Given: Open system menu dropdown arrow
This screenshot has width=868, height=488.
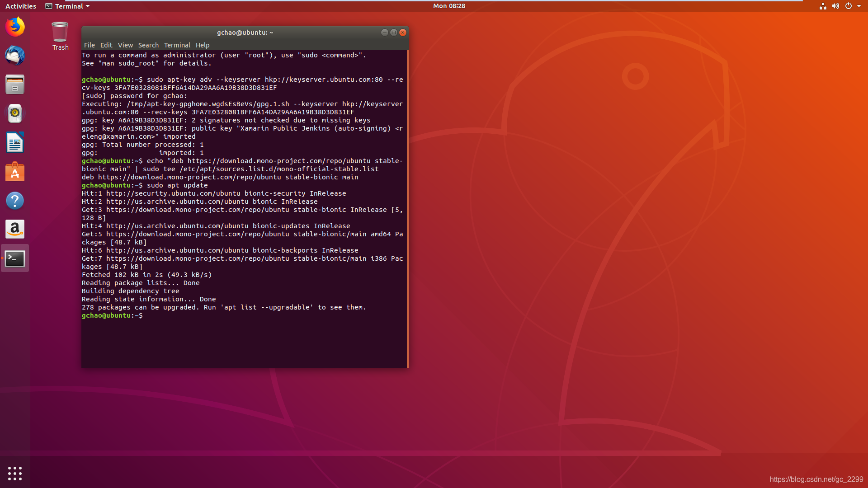Looking at the screenshot, I should [859, 6].
